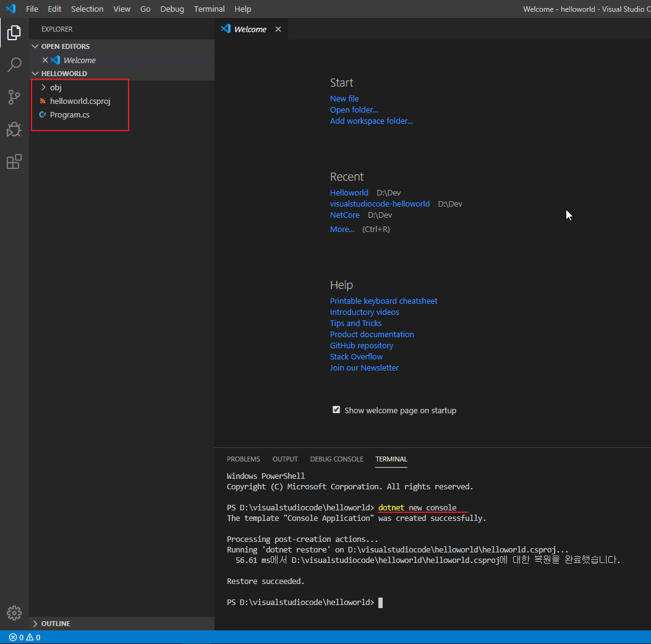Open the Terminal menu

point(209,9)
